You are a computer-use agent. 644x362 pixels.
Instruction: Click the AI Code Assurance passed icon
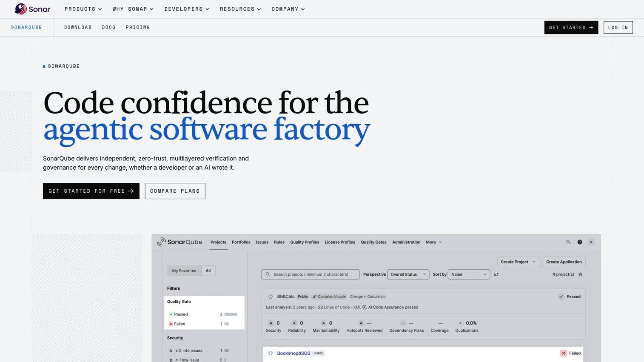click(x=365, y=307)
